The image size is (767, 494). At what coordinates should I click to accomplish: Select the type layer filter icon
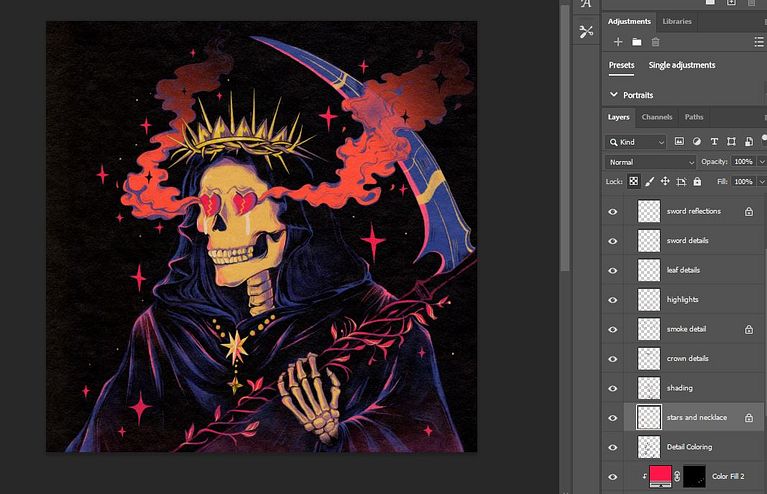[x=714, y=142]
